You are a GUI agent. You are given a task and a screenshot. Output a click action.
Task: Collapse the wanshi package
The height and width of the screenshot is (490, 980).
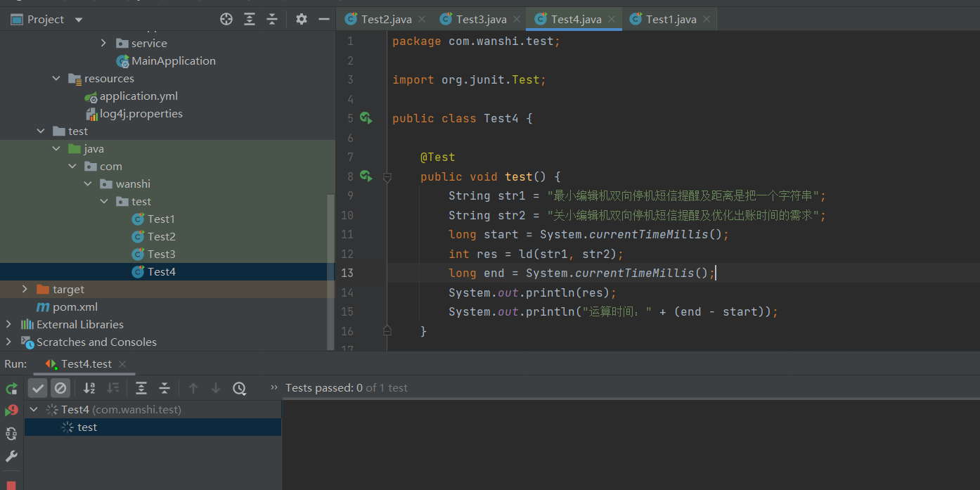88,183
